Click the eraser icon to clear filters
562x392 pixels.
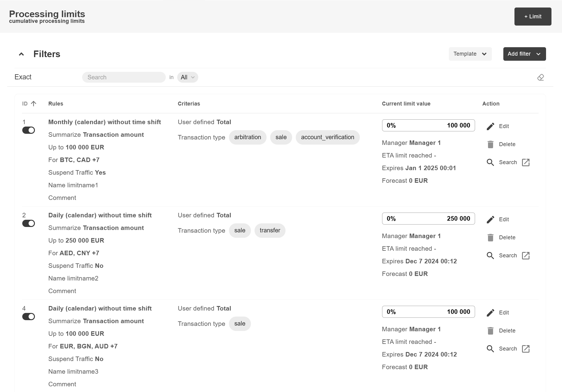click(540, 77)
